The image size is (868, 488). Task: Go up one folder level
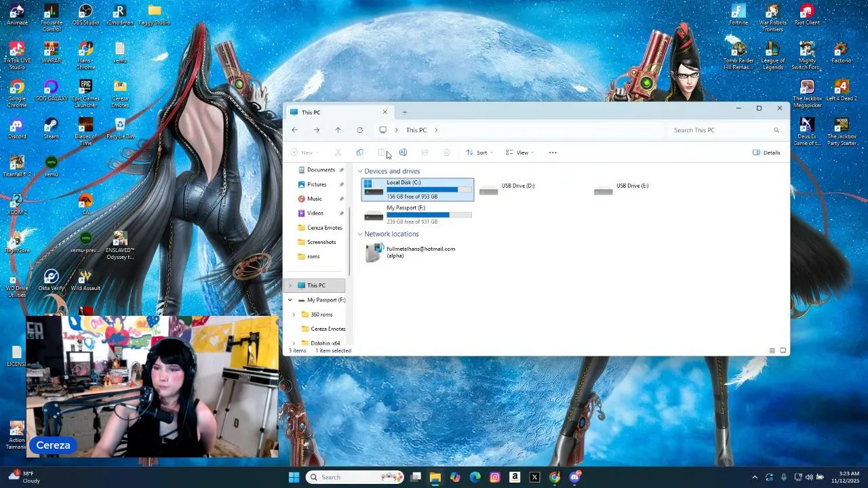coord(338,130)
